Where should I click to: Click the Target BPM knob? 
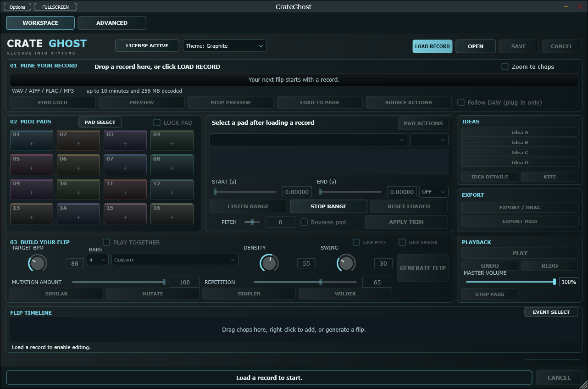(38, 263)
